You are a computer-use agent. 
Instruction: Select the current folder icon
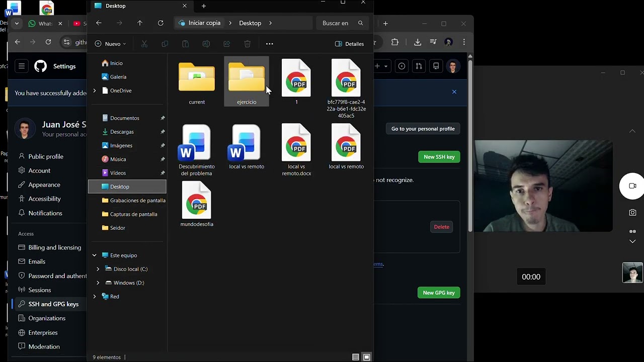(197, 77)
